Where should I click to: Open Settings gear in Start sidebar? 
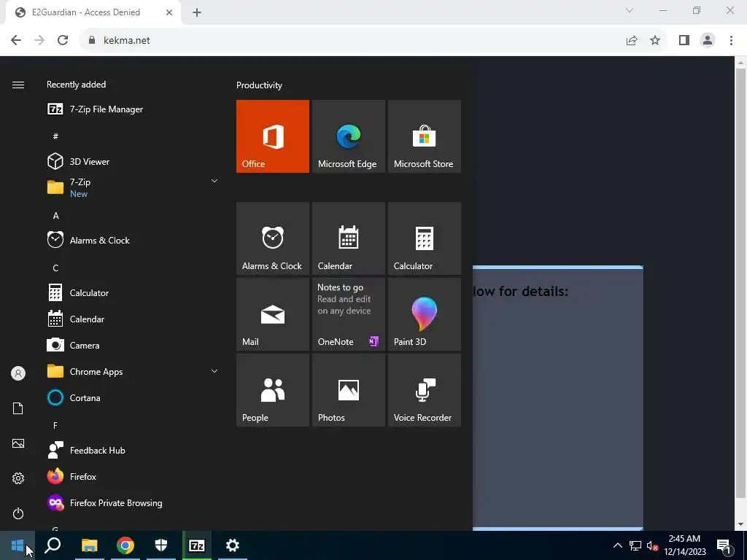(x=18, y=478)
